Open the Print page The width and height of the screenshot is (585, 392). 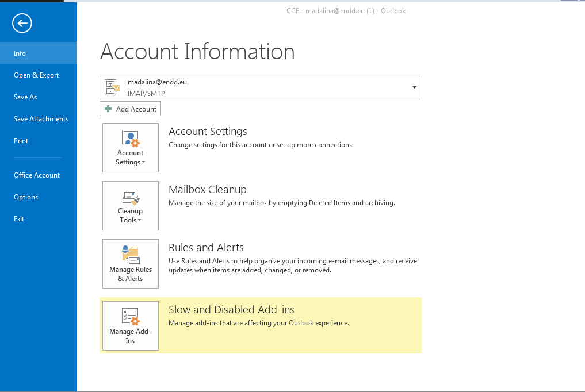click(x=21, y=141)
